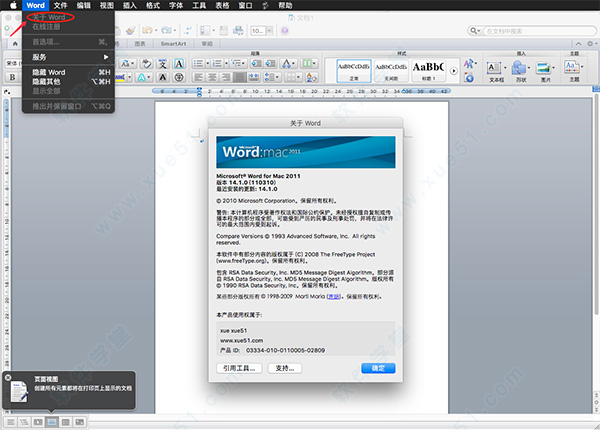Open the numbered list dropdown arrow
Screen dimensions: 600x430
tap(226, 64)
